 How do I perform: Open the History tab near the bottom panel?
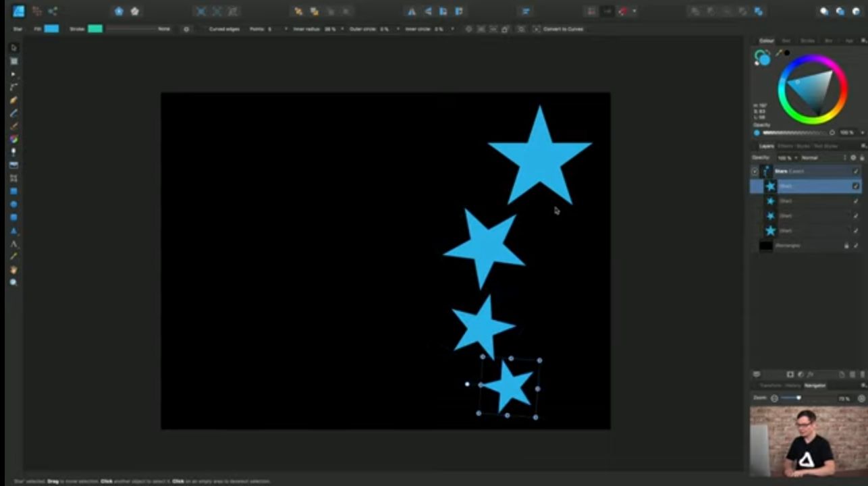(x=794, y=385)
